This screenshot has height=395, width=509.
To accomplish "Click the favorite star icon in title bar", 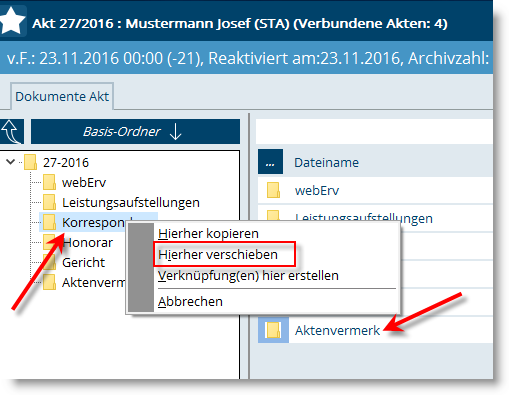I will click(x=13, y=21).
